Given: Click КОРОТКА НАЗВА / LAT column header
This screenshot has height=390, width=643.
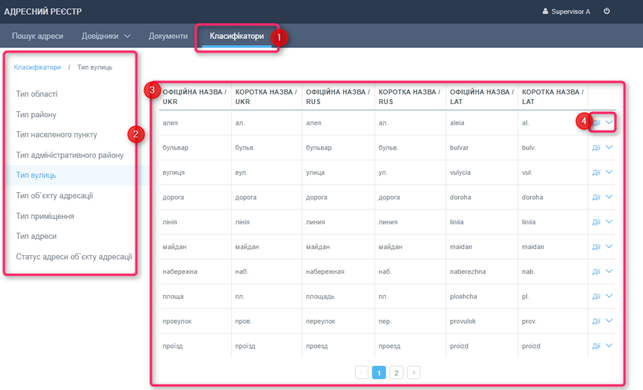Looking at the screenshot, I should (x=553, y=97).
